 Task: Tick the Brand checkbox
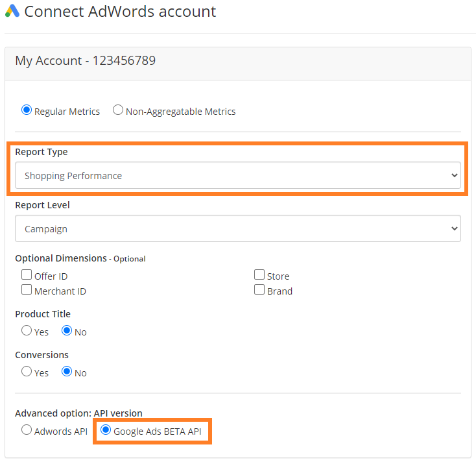pyautogui.click(x=259, y=289)
